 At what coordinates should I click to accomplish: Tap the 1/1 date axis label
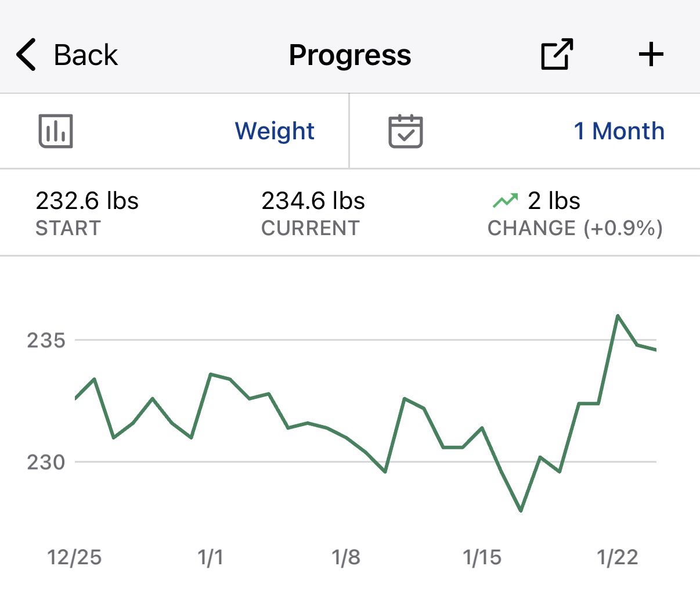pos(210,557)
